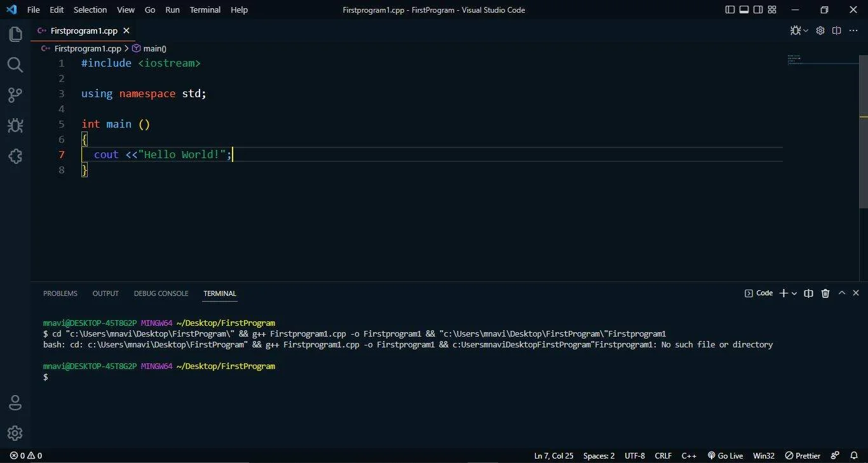The image size is (868, 463).
Task: Open the Terminal menu
Action: click(205, 10)
